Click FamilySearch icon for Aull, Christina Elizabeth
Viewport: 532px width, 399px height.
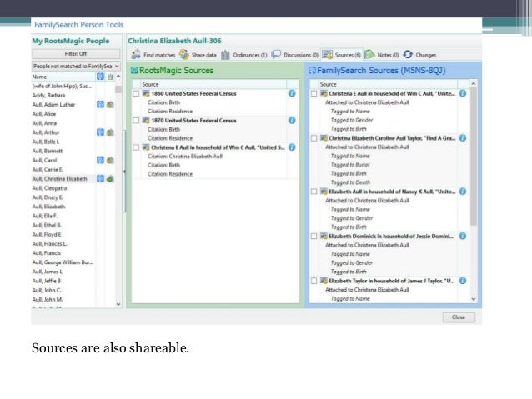tap(100, 178)
